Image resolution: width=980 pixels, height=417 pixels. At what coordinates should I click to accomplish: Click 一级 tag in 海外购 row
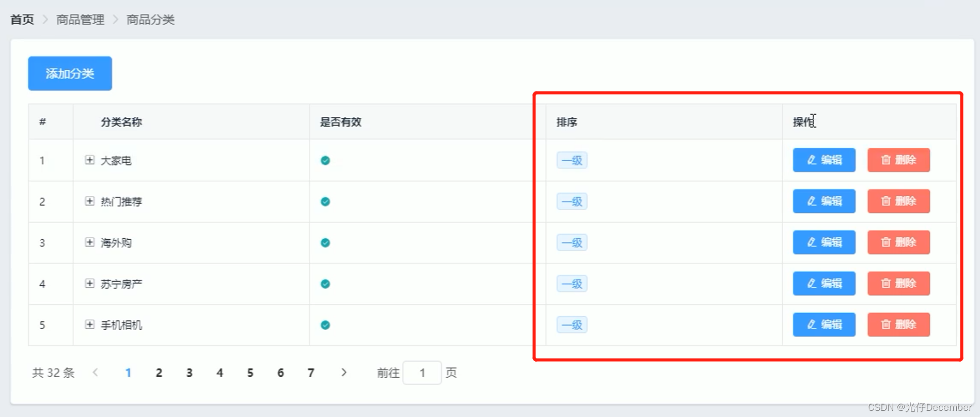click(x=572, y=242)
